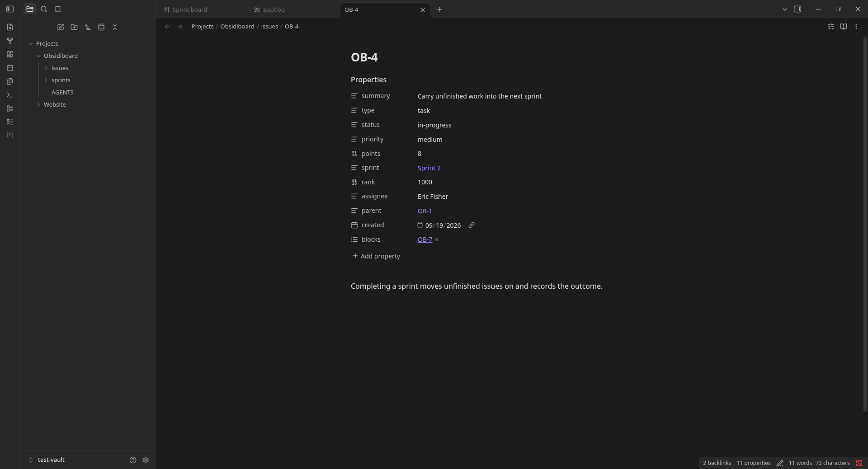Toggle auto-reveal of the current file
Image resolution: width=868 pixels, height=469 pixels.
(x=101, y=27)
